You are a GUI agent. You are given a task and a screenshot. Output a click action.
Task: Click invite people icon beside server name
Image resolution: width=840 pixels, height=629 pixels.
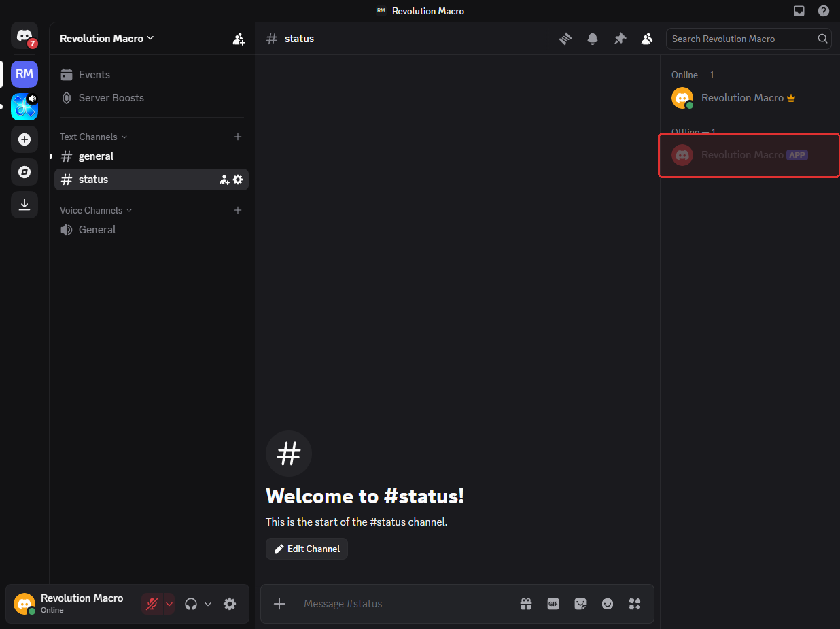point(239,39)
